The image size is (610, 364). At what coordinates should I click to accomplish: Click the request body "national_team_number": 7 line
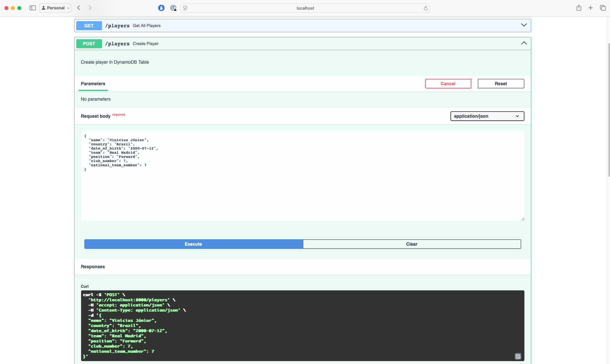(x=118, y=165)
